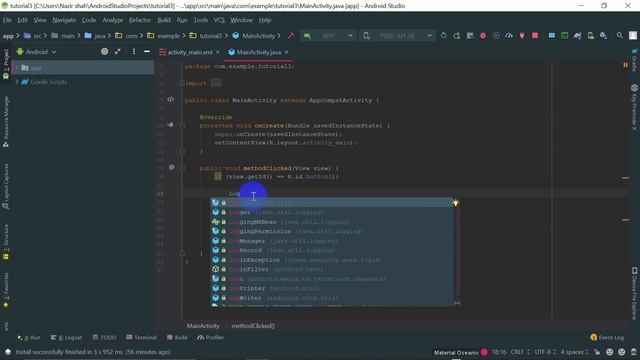Click the Search Everywhere magnifier icon
640x360 pixels.
click(620, 36)
